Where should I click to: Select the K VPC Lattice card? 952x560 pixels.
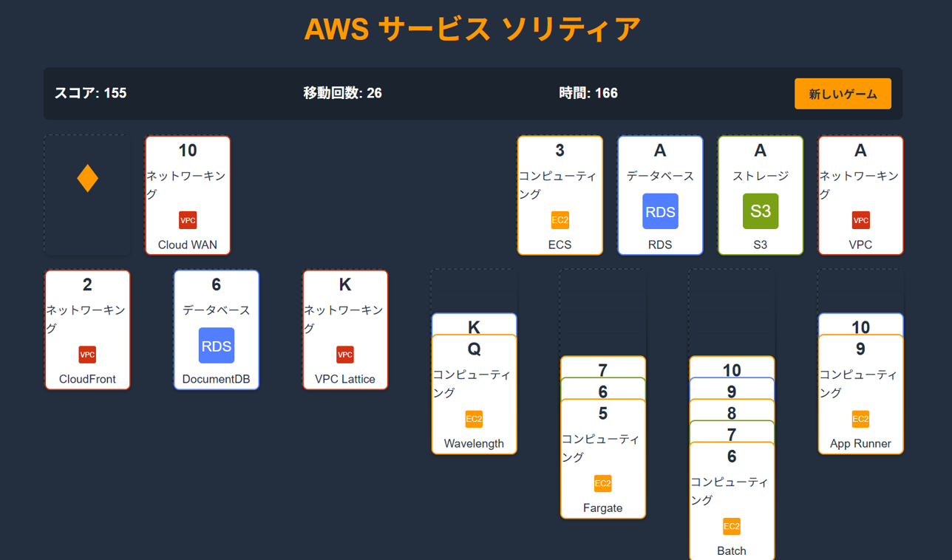[345, 329]
